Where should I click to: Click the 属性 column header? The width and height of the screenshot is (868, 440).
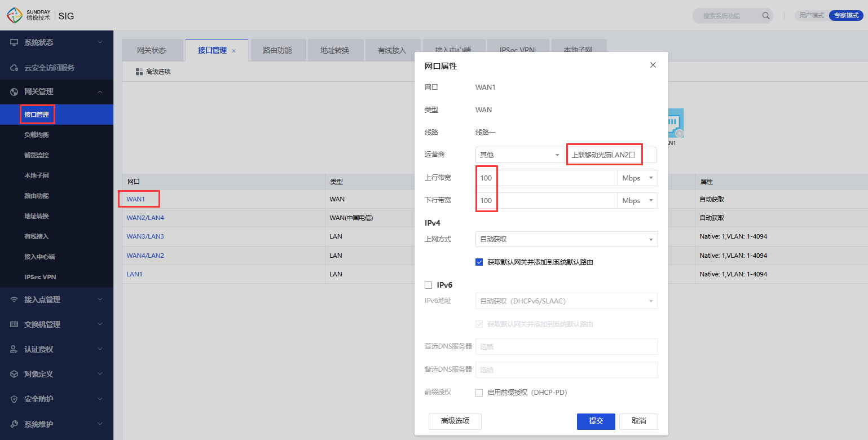click(x=707, y=182)
